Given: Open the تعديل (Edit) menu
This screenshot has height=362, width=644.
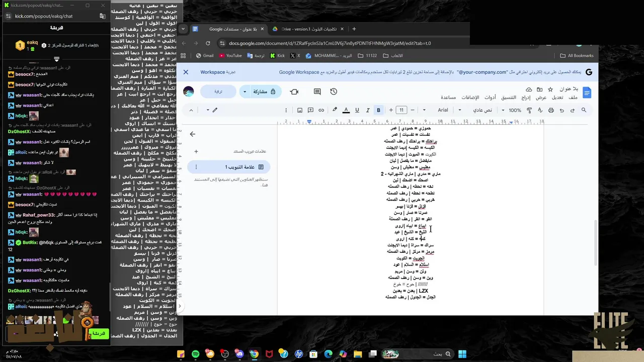Looking at the screenshot, I should 557,98.
